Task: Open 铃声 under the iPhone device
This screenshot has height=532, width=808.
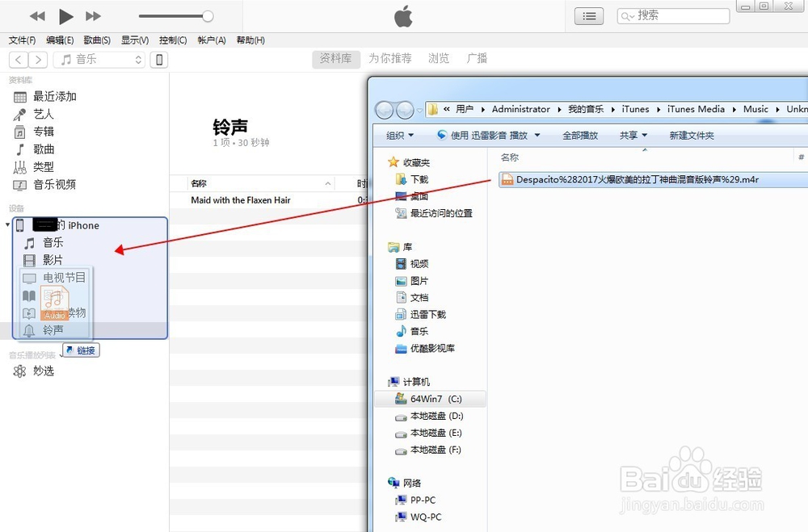Action: click(x=53, y=330)
